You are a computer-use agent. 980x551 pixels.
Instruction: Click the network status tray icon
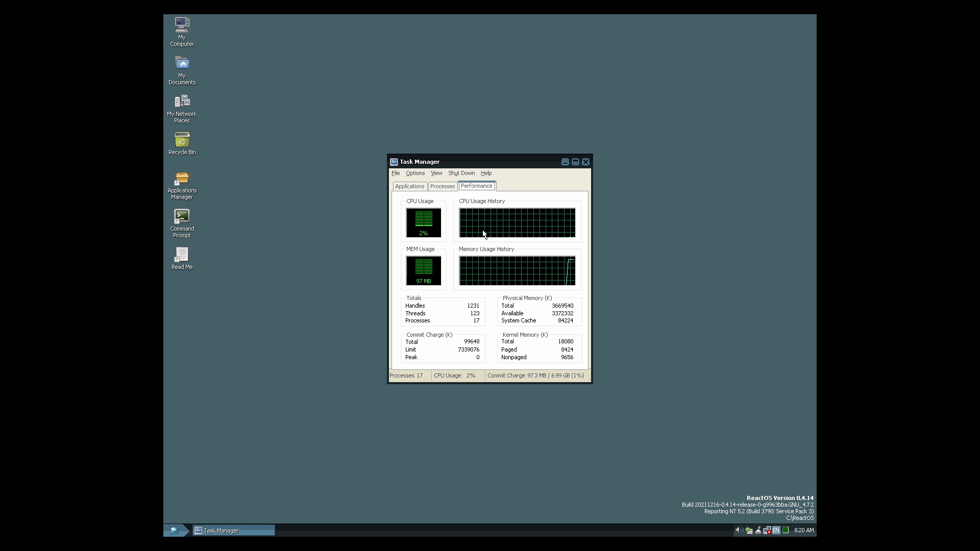click(767, 531)
